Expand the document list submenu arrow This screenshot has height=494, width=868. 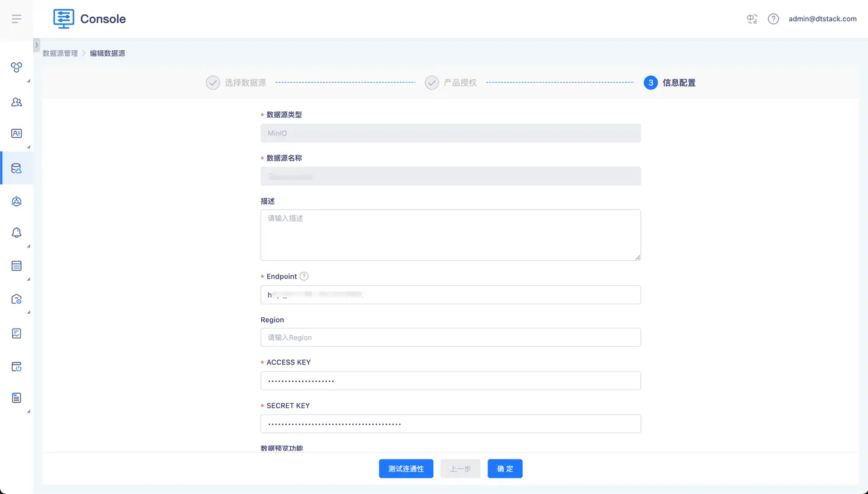(x=28, y=411)
